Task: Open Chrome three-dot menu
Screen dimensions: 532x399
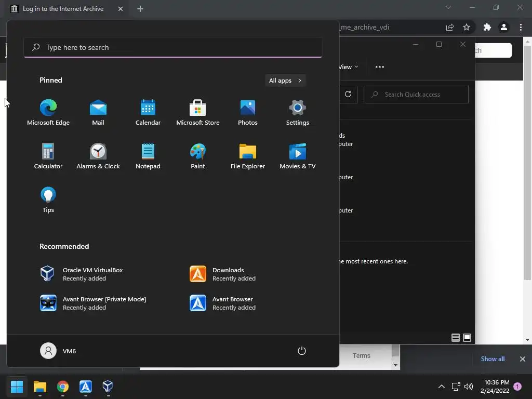Action: pyautogui.click(x=521, y=27)
